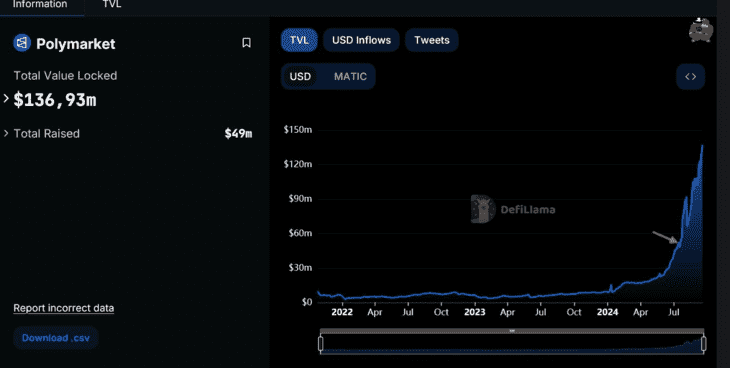The height and width of the screenshot is (368, 730).
Task: Toggle the TVL chart series
Action: coord(299,40)
